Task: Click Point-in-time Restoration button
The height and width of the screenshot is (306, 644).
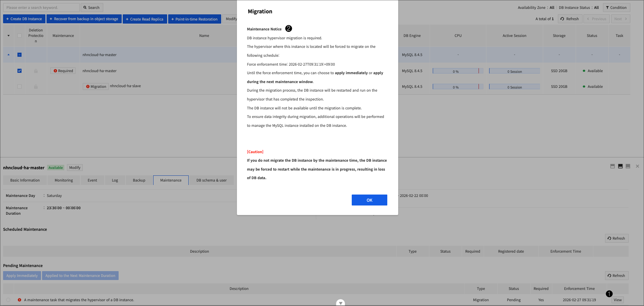Action: (x=194, y=19)
